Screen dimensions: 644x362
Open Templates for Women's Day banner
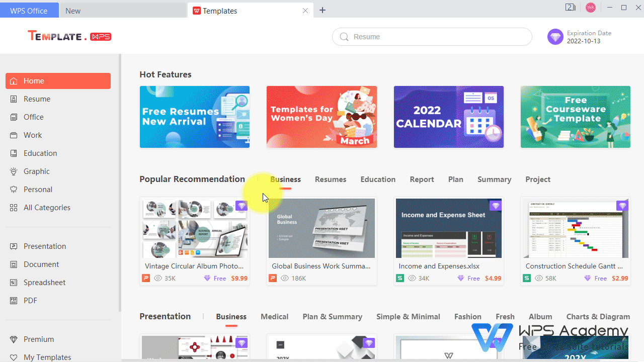click(321, 117)
